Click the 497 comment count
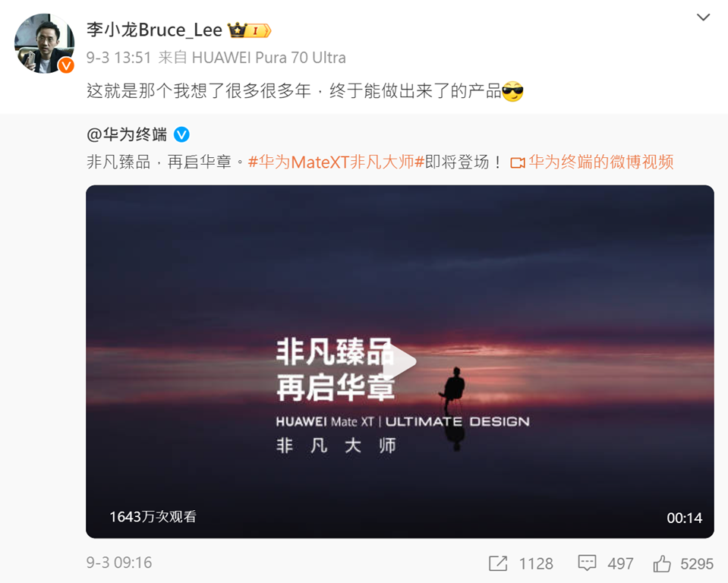 pyautogui.click(x=620, y=563)
